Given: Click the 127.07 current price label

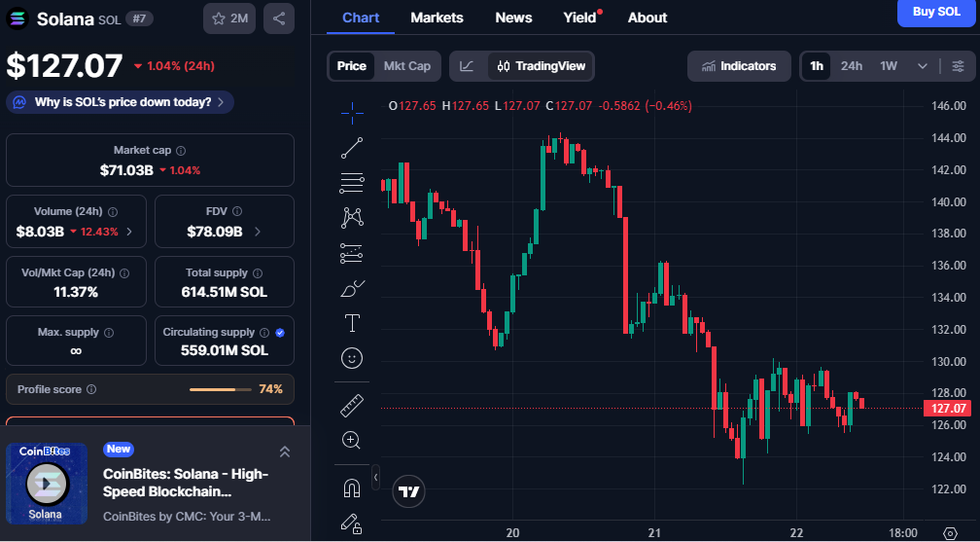Looking at the screenshot, I should [x=949, y=409].
